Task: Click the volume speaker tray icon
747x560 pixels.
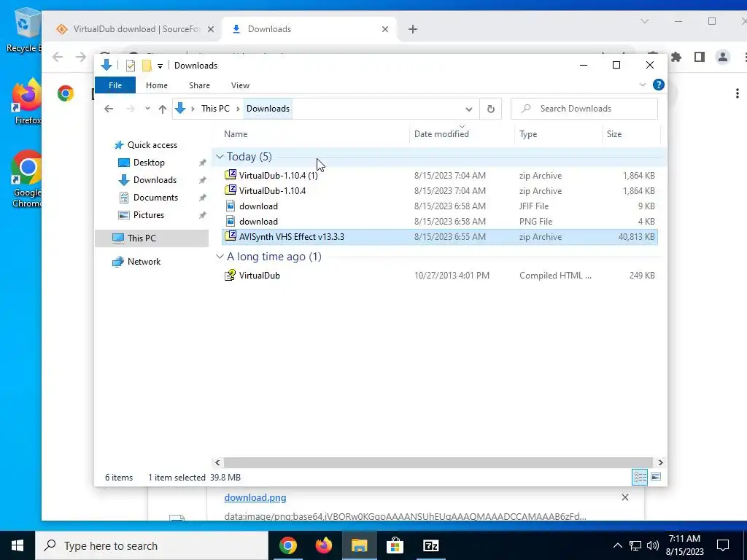Action: (653, 545)
